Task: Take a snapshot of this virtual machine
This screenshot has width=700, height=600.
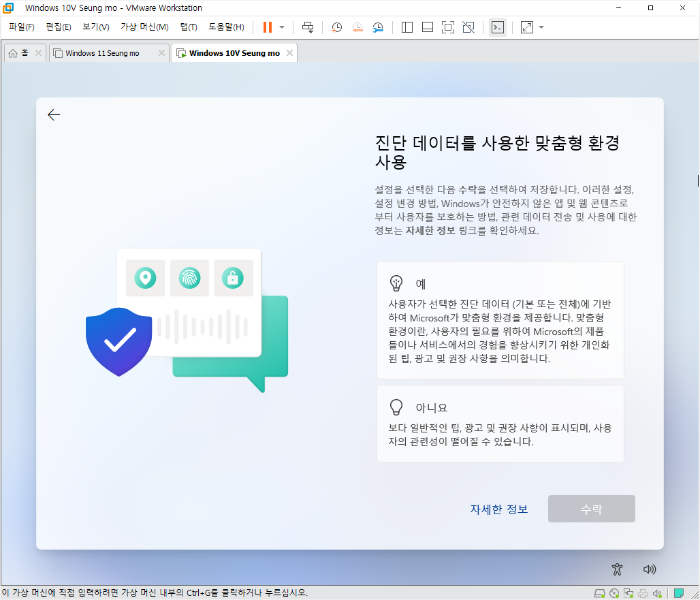Action: tap(336, 27)
